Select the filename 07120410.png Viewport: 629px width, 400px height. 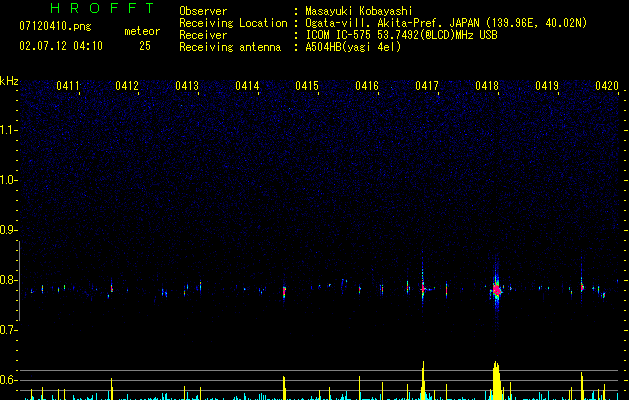pyautogui.click(x=55, y=26)
